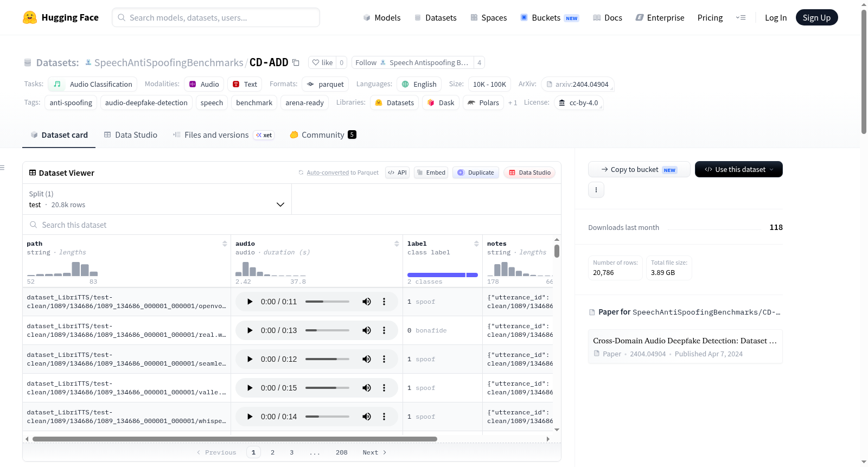
Task: Expand the navigation more-menu beside Pricing
Action: point(741,17)
